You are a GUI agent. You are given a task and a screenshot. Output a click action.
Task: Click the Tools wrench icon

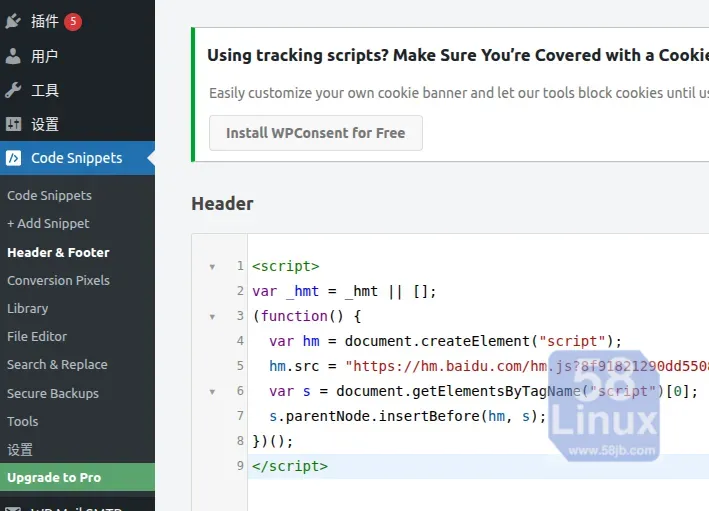click(13, 90)
